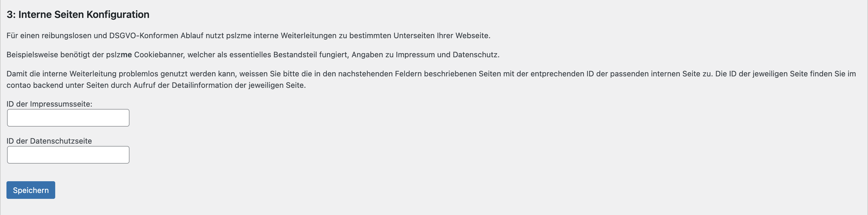
Task: Click the words "contao backend" in the text
Action: (x=35, y=85)
